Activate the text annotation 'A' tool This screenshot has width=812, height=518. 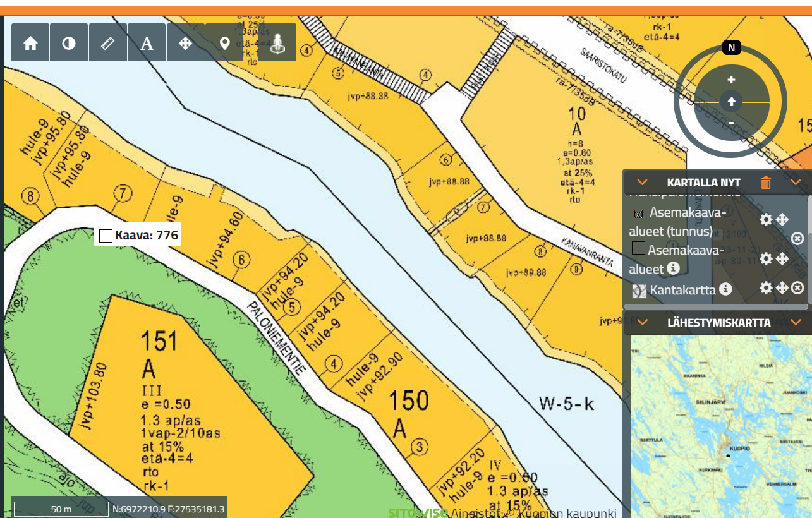(147, 43)
